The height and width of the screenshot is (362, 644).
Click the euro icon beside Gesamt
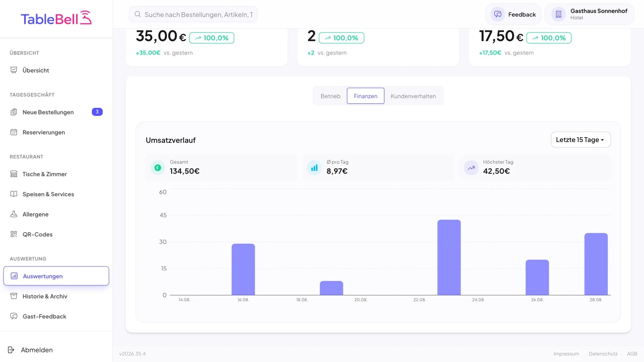point(158,168)
